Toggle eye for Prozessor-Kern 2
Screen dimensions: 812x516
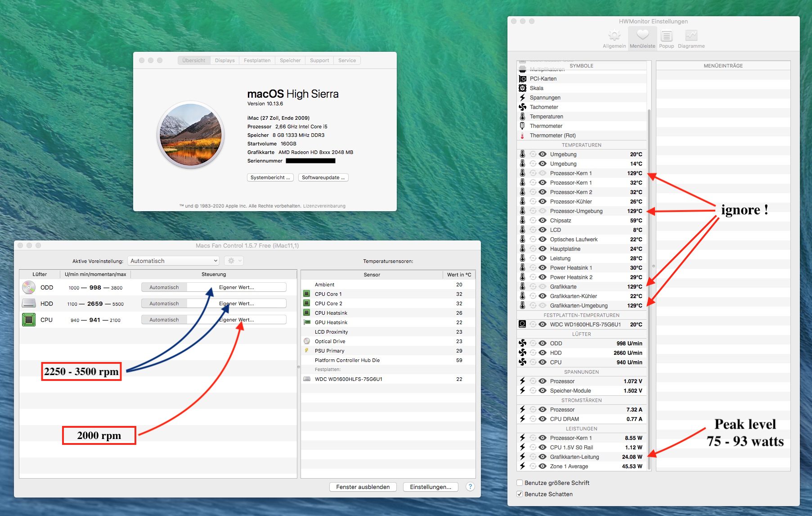[543, 192]
